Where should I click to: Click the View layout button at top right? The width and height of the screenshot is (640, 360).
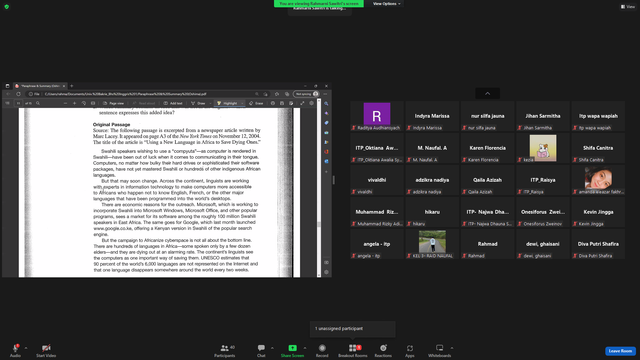click(628, 7)
